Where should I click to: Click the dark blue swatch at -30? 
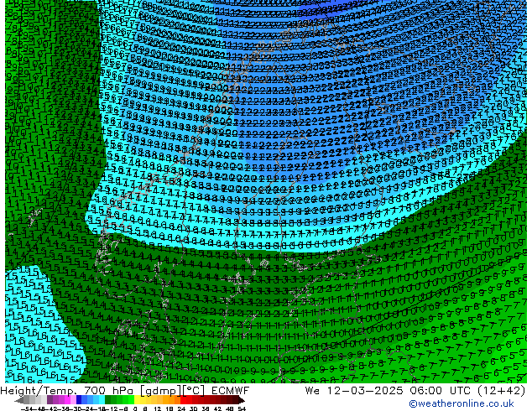pos(79,400)
